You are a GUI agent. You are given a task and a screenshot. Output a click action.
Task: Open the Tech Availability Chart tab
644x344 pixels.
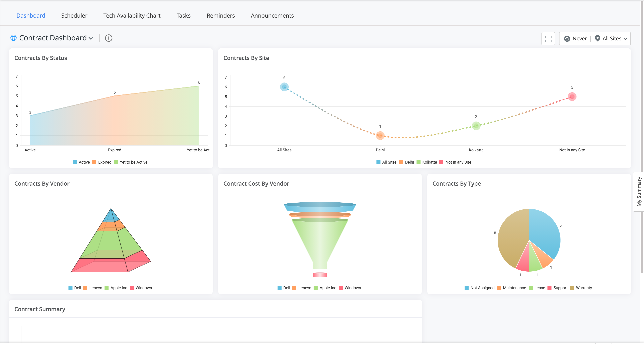pyautogui.click(x=132, y=16)
